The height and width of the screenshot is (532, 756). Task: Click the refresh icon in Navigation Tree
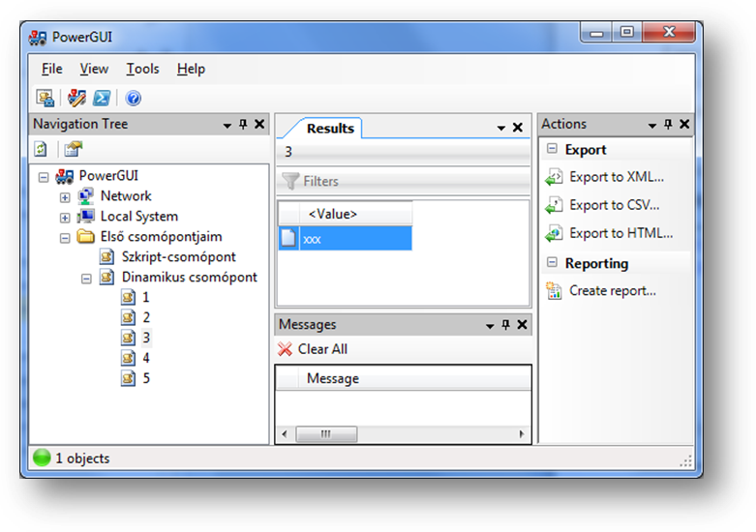41,149
